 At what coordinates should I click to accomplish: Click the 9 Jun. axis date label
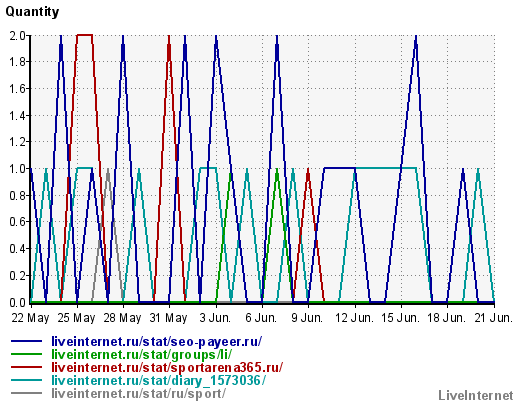click(x=307, y=318)
